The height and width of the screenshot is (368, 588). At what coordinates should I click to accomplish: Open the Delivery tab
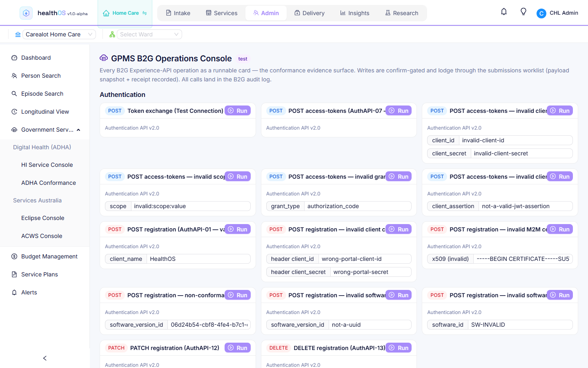(310, 13)
